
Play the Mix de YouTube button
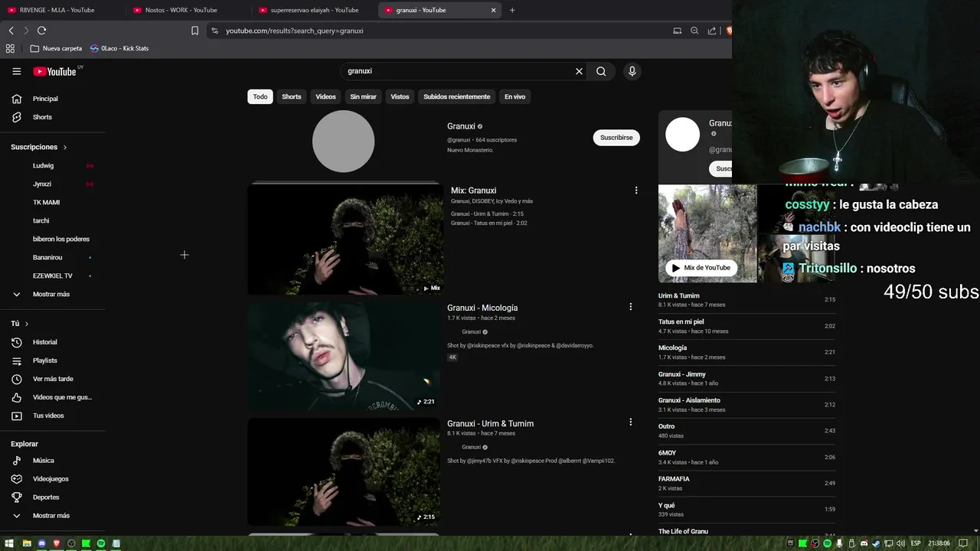coord(701,268)
